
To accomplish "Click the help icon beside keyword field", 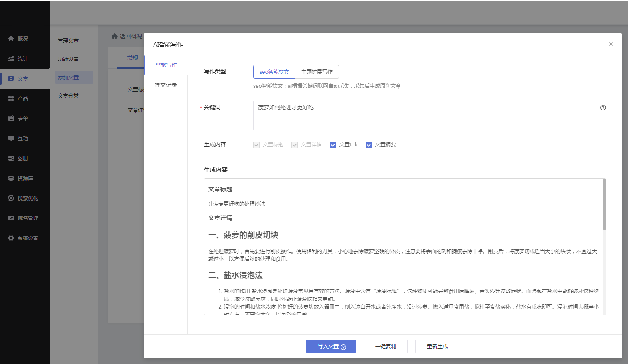I will pos(603,108).
